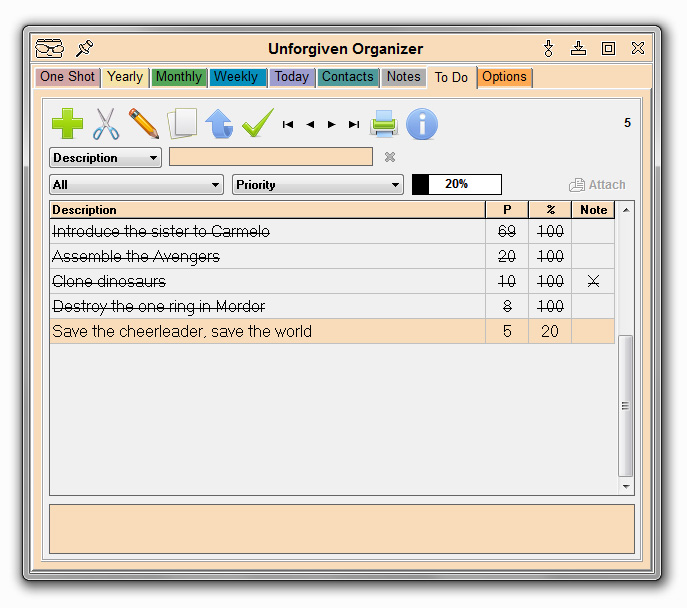Switch to the Yearly tab
Screen dimensions: 687x608
tap(125, 77)
